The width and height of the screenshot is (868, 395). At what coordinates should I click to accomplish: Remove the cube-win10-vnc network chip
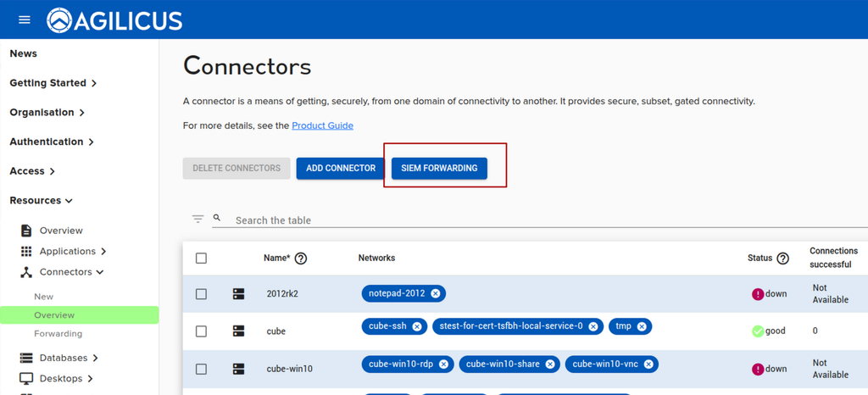[x=648, y=364]
